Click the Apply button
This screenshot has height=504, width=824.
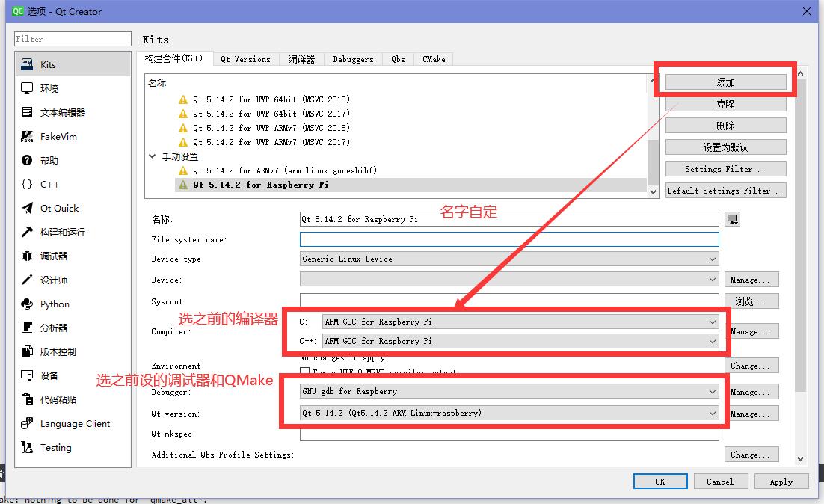tap(781, 482)
